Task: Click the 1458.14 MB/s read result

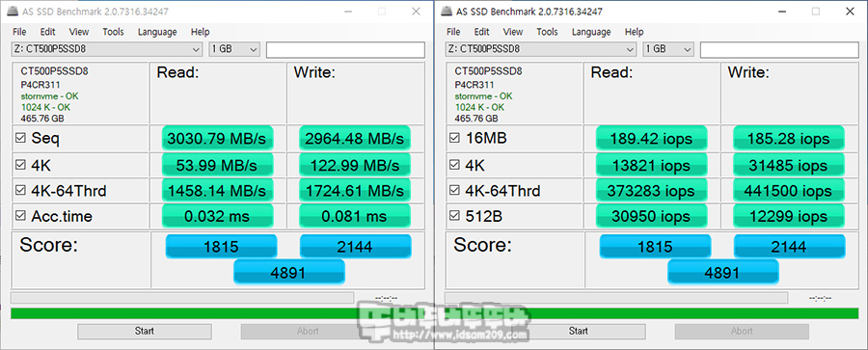Action: tap(218, 191)
